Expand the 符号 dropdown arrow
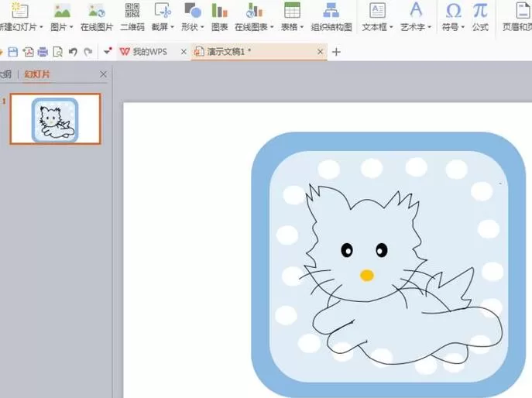 pos(463,27)
